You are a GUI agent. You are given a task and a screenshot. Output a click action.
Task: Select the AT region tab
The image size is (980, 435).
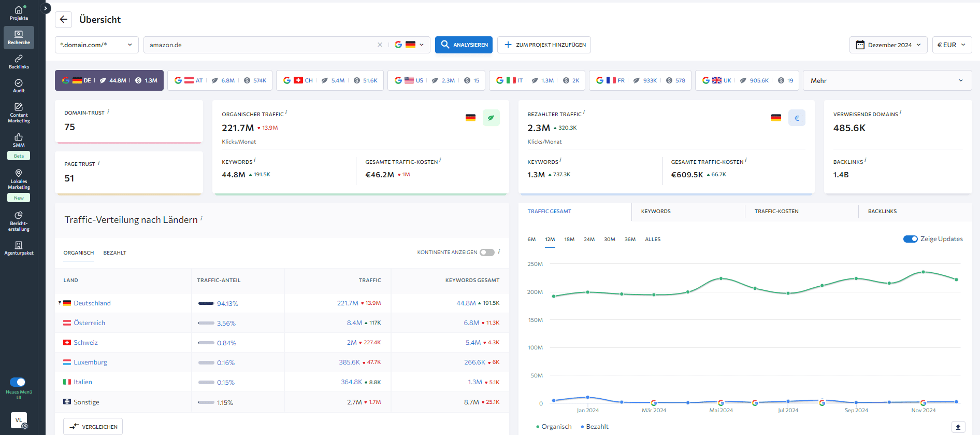point(220,80)
